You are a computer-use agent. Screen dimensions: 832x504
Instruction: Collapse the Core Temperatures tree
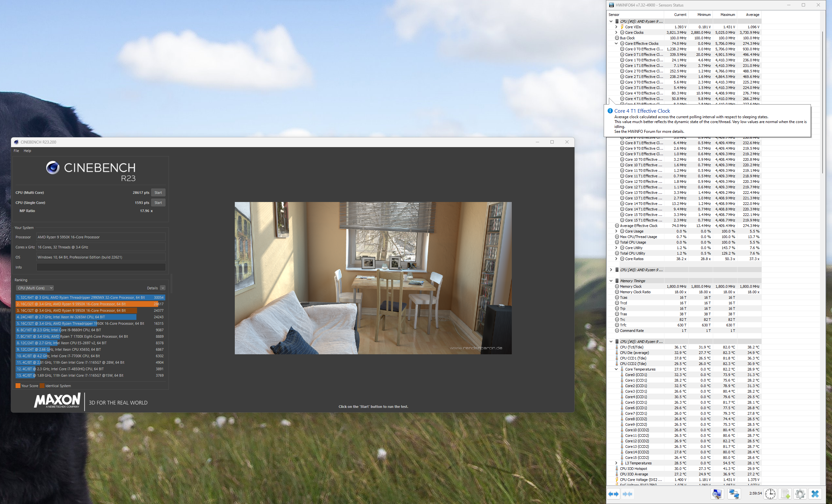pyautogui.click(x=616, y=369)
